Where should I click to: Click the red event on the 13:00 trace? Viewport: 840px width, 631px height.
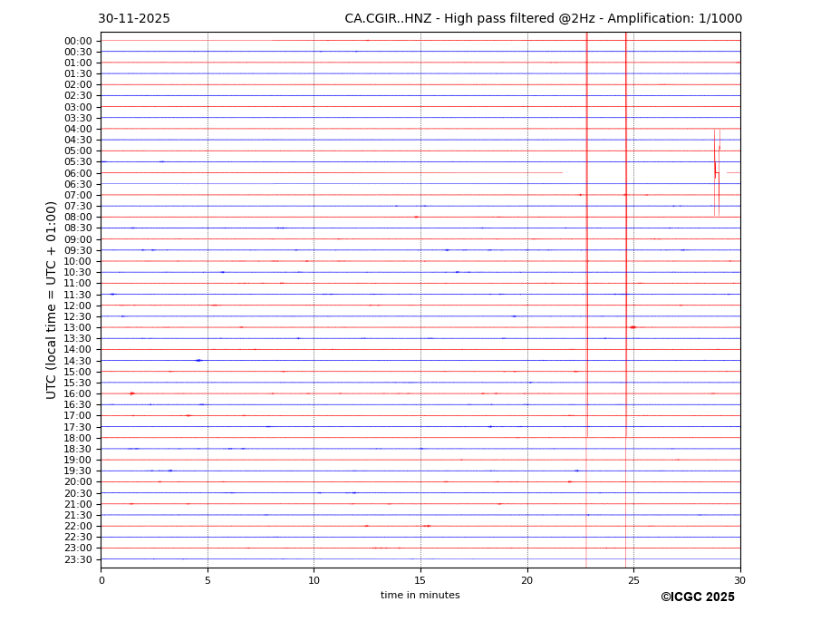(632, 327)
